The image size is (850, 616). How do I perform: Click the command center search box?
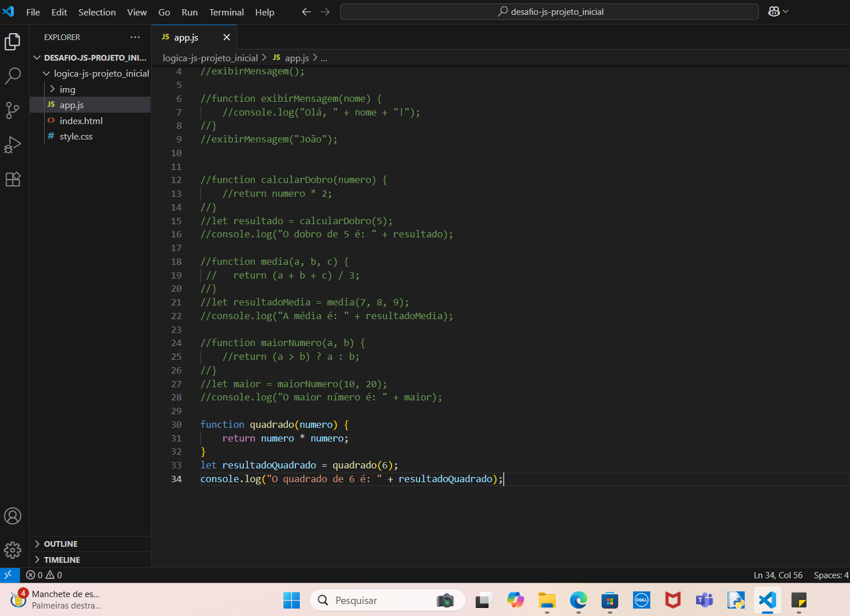point(549,11)
